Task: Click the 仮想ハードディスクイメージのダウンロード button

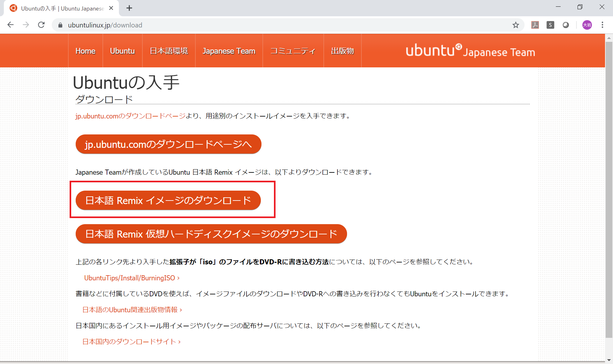Action: click(211, 234)
